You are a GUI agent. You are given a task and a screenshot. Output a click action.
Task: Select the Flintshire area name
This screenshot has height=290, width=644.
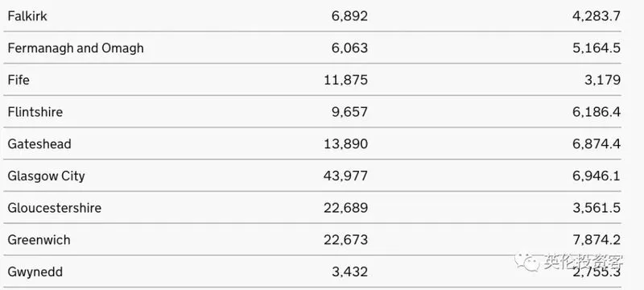click(x=35, y=112)
